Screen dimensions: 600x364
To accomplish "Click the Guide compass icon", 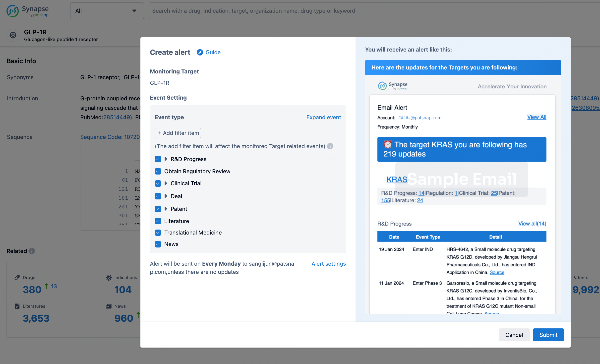I will pos(200,52).
